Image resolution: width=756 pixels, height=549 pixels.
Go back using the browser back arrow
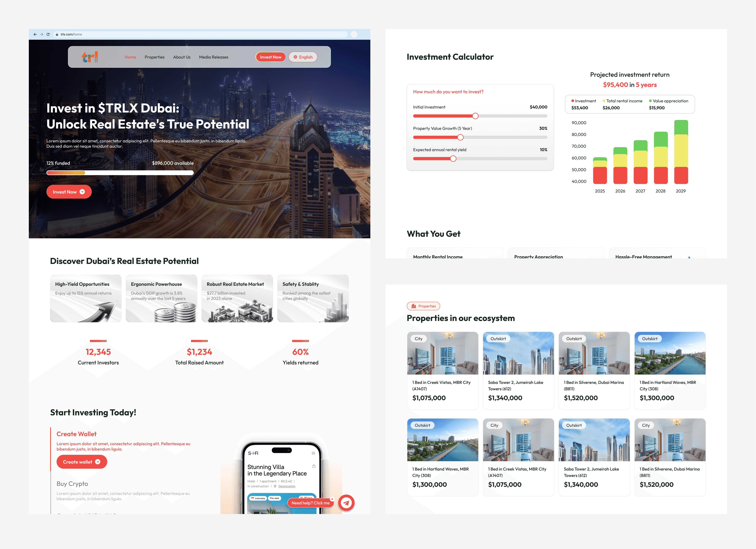(35, 34)
